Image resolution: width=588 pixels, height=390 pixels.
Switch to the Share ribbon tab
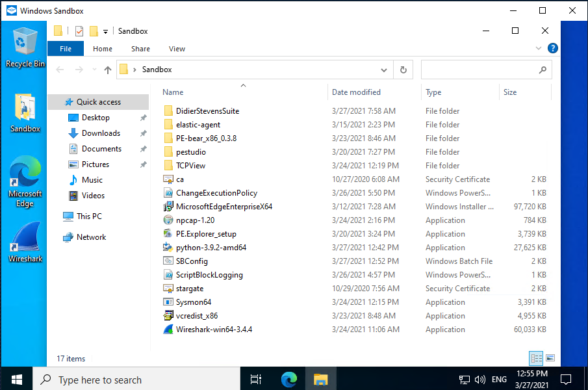pyautogui.click(x=140, y=49)
